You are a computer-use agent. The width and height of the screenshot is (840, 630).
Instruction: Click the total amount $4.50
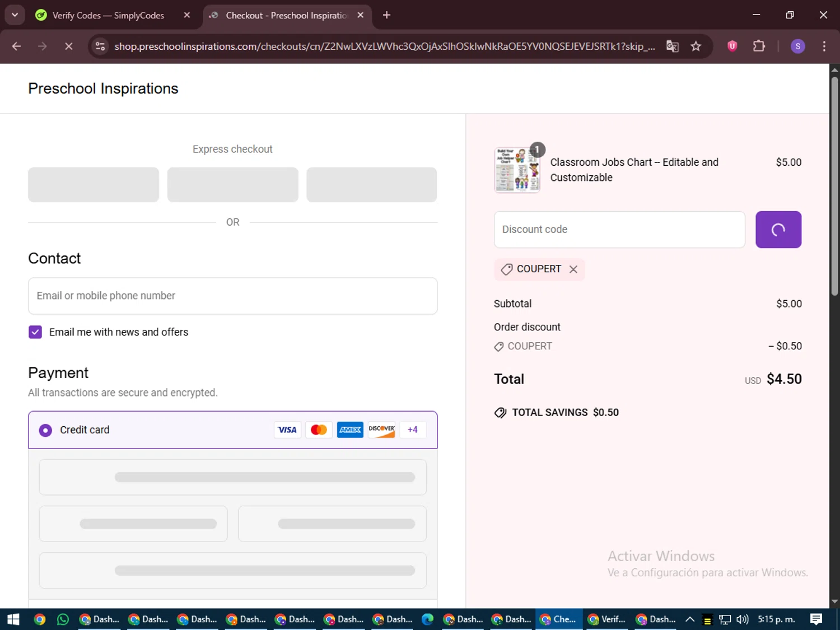coord(784,379)
